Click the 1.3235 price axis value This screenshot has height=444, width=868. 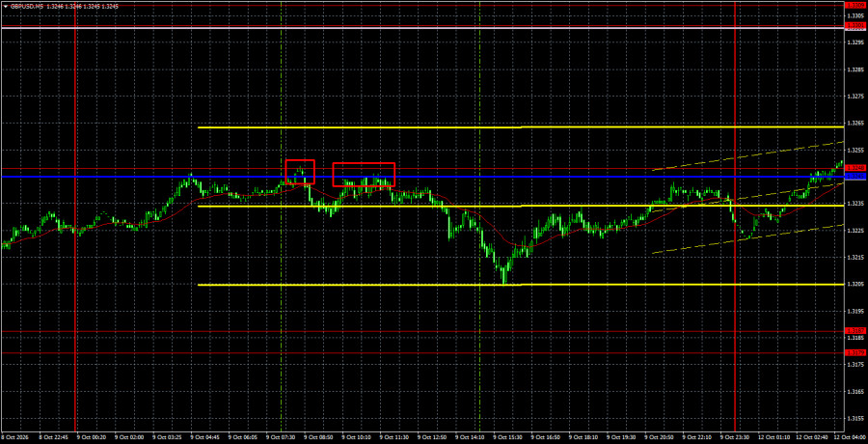point(854,204)
